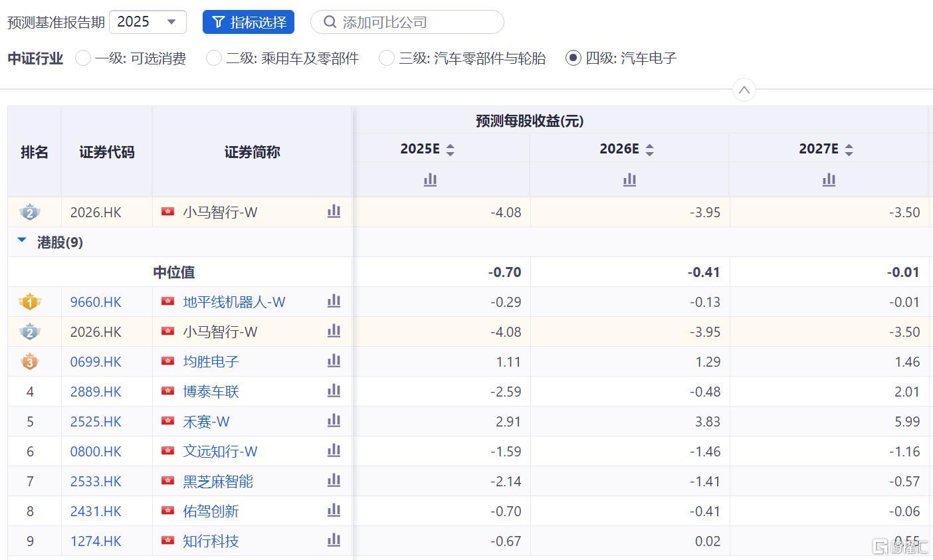
Task: Click the upward chevron to collapse the filter panel
Action: [744, 90]
